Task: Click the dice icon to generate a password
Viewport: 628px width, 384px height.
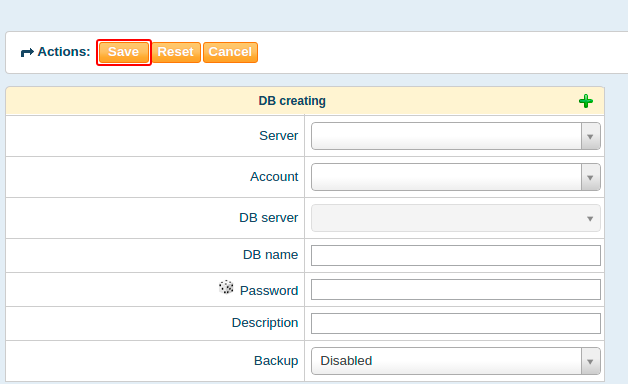Action: (x=226, y=287)
